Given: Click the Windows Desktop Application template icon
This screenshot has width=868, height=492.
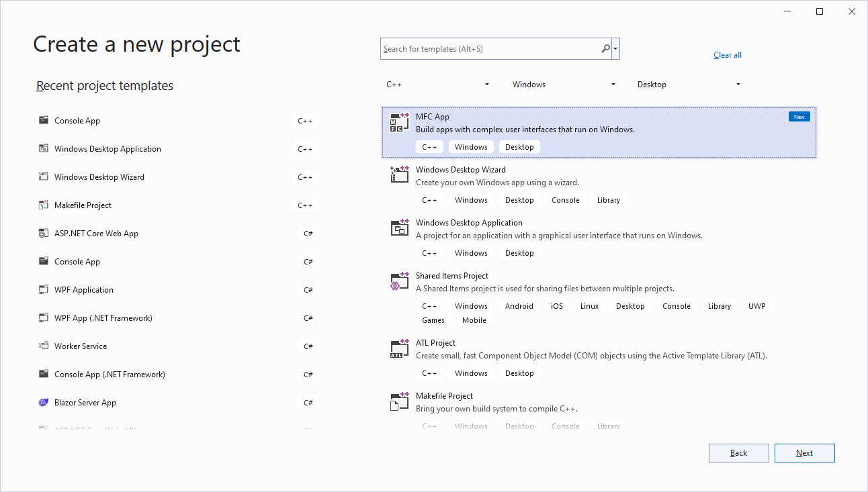Looking at the screenshot, I should [x=400, y=228].
